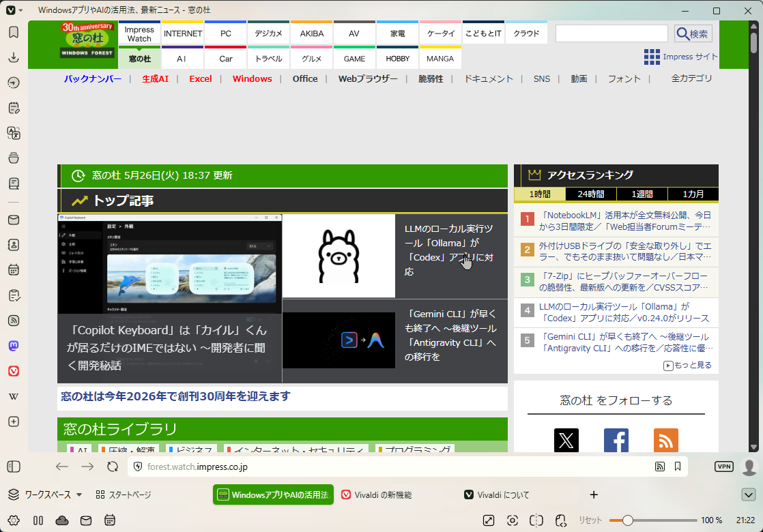The height and width of the screenshot is (532, 763).
Task: Open a new tab with plus button
Action: (x=594, y=494)
